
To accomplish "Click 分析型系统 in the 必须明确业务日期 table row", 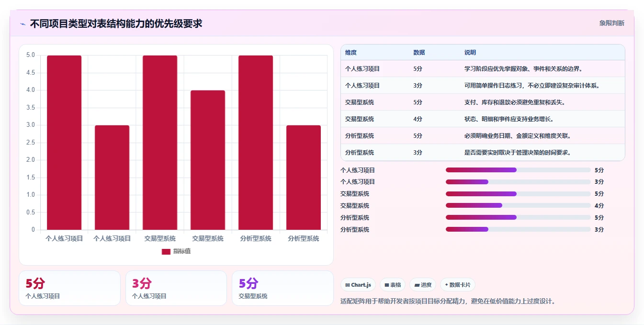I will 360,136.
